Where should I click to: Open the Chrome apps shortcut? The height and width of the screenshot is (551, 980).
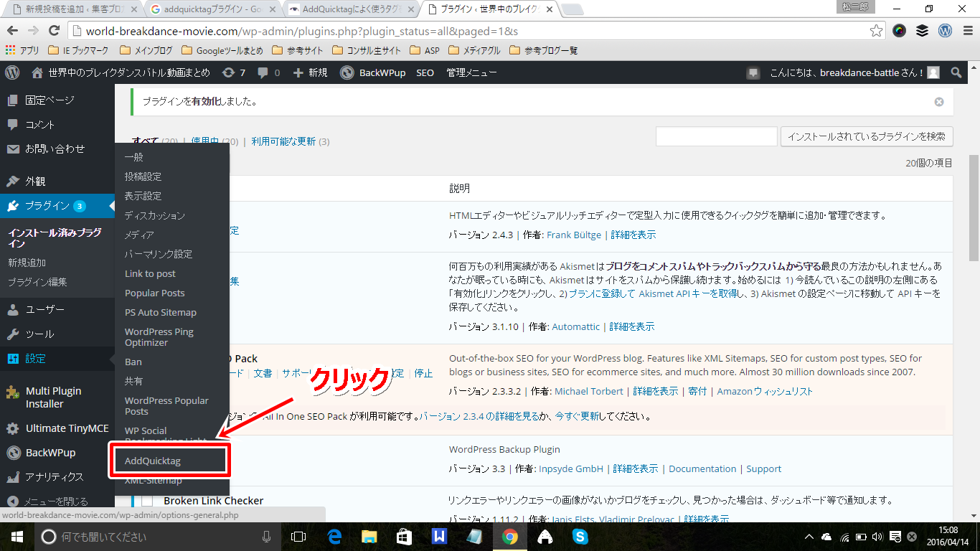click(22, 51)
